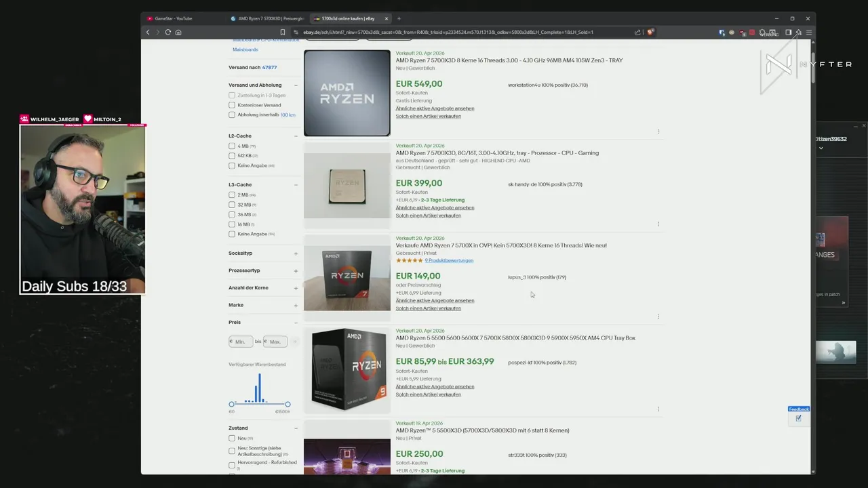Click Abholung distance 100 km link
This screenshot has width=868, height=488.
[288, 115]
